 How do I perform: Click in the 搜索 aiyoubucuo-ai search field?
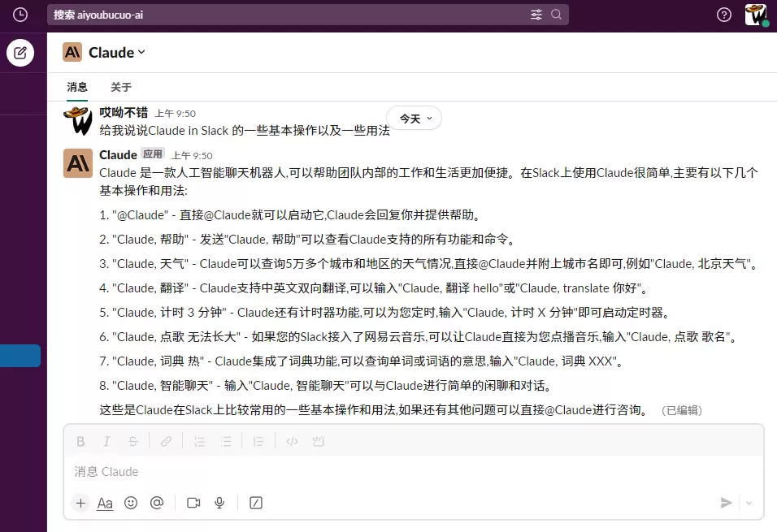point(307,15)
